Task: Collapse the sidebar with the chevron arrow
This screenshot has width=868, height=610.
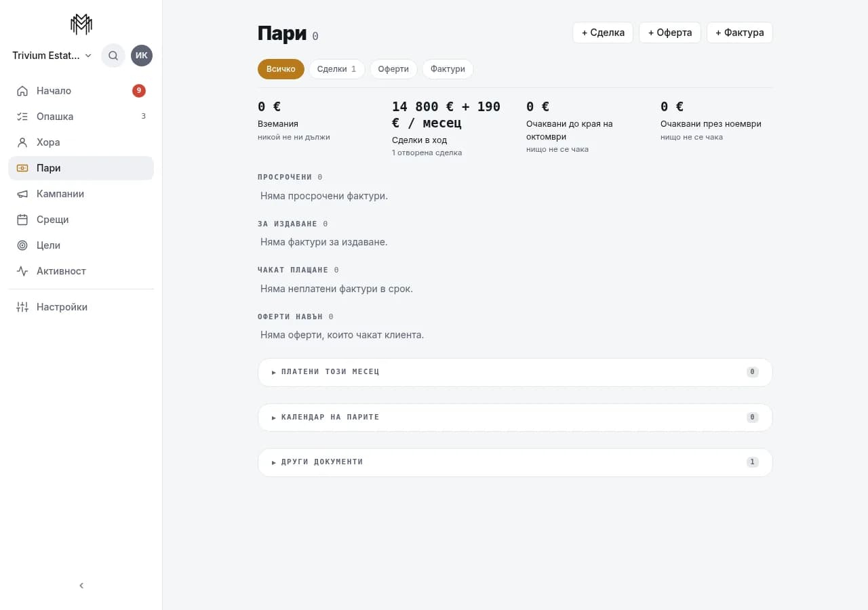Action: (81, 586)
